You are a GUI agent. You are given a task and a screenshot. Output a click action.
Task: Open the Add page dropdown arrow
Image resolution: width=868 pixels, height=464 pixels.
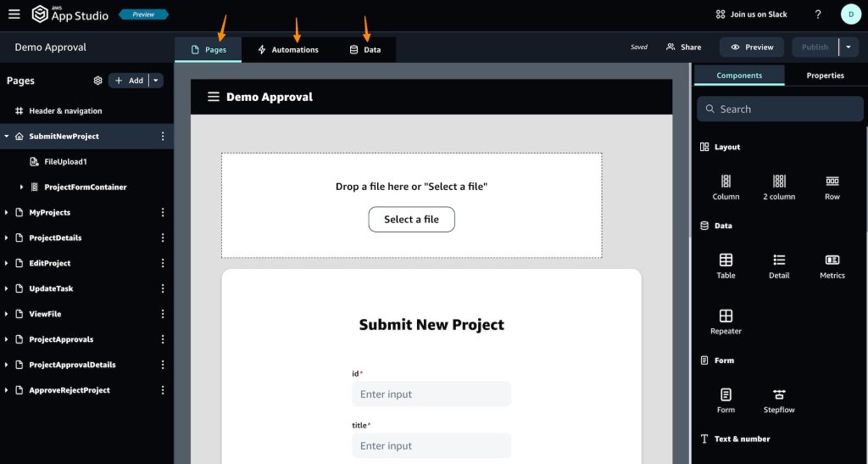[156, 81]
